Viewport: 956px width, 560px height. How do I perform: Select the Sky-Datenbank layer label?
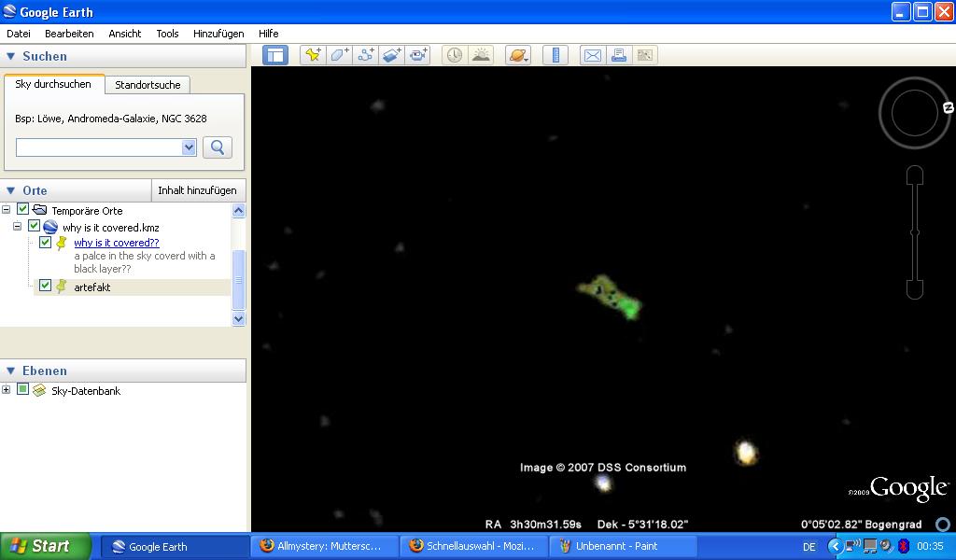coord(86,391)
